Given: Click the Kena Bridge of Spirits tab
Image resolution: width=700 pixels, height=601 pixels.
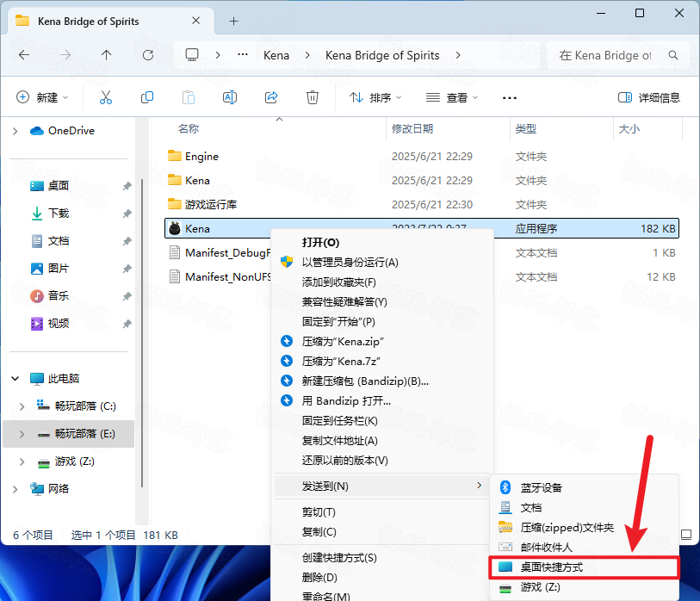Looking at the screenshot, I should [x=111, y=21].
